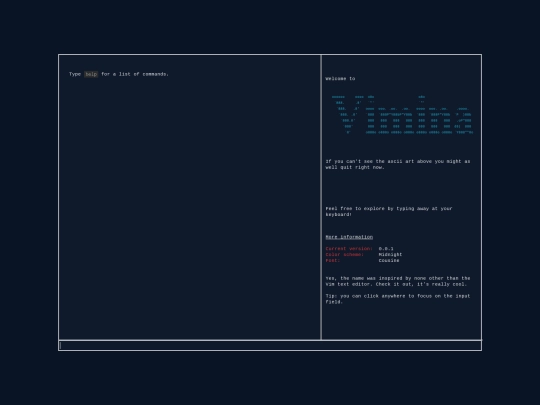Viewport: 540px width, 405px height.
Task: Click the 'Midnight' color scheme value
Action: pyautogui.click(x=391, y=255)
